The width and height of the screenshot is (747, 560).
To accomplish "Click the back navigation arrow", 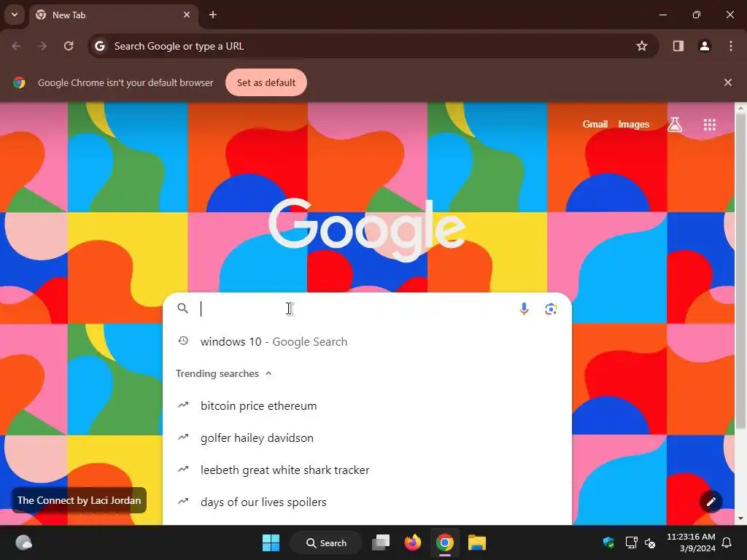I will 16,46.
